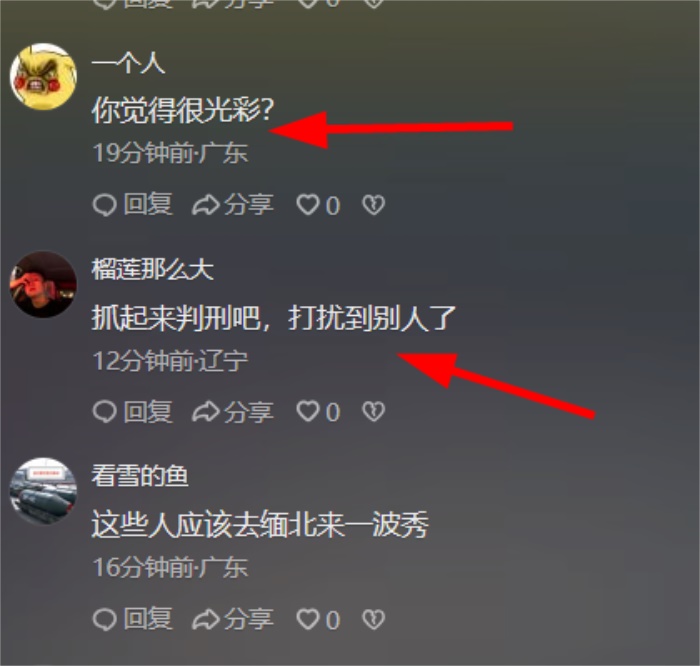Image resolution: width=700 pixels, height=666 pixels.
Task: Reply to 榴莲那么大's comment
Action: [x=133, y=411]
